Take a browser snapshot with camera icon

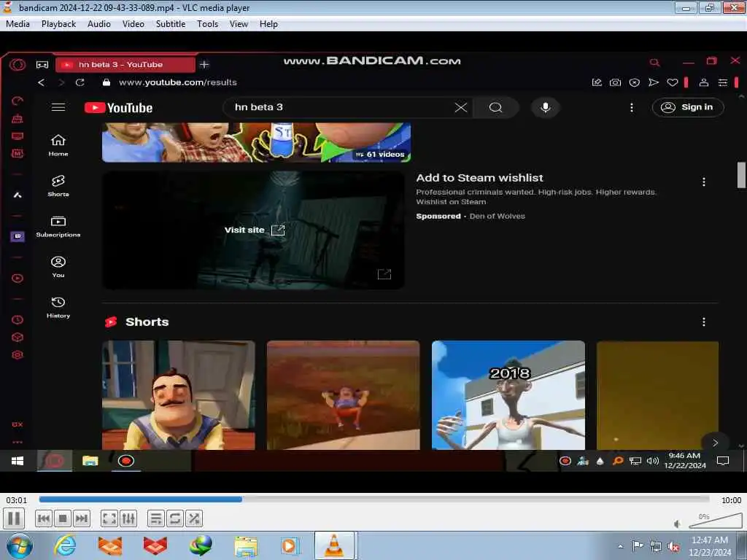(x=615, y=82)
